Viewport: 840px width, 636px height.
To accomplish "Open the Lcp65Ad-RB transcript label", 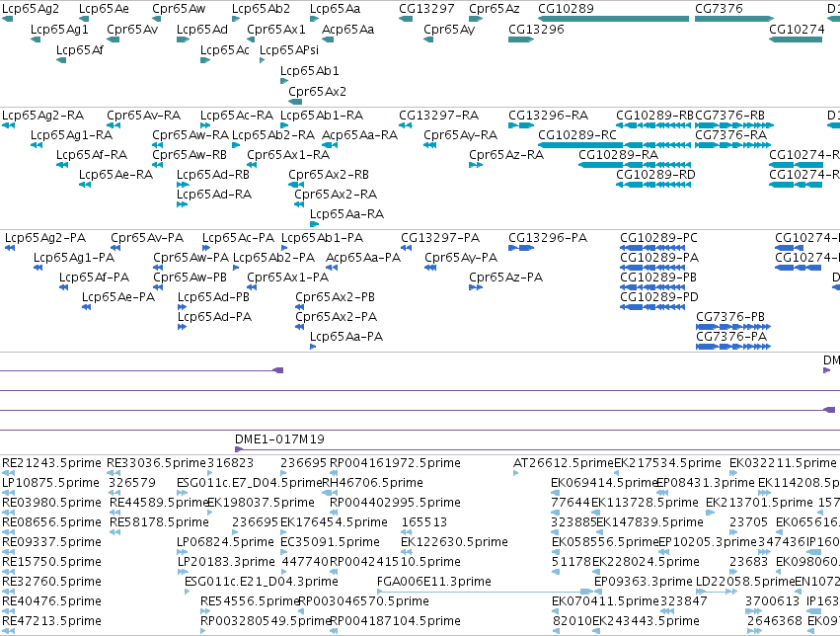I will pos(213,175).
